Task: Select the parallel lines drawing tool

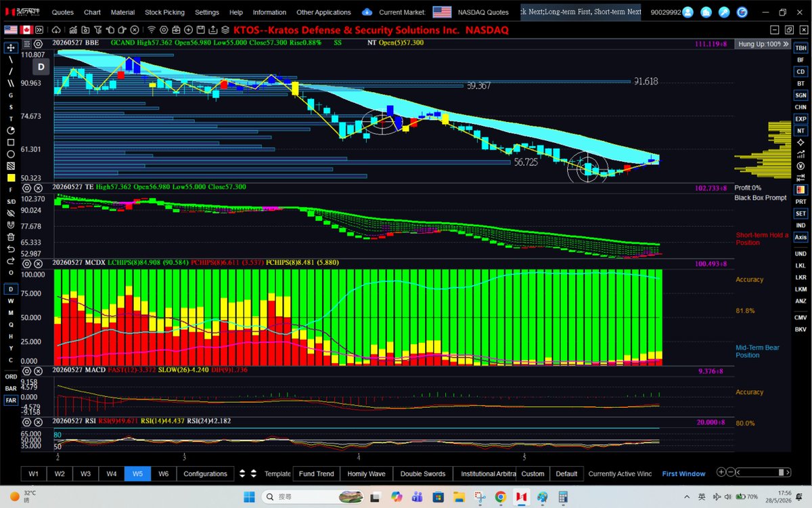Action: (x=11, y=83)
